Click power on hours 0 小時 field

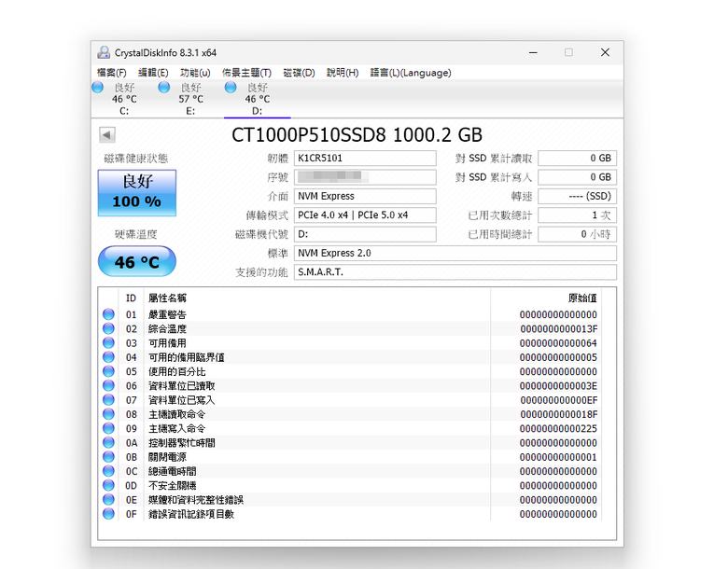click(x=577, y=234)
